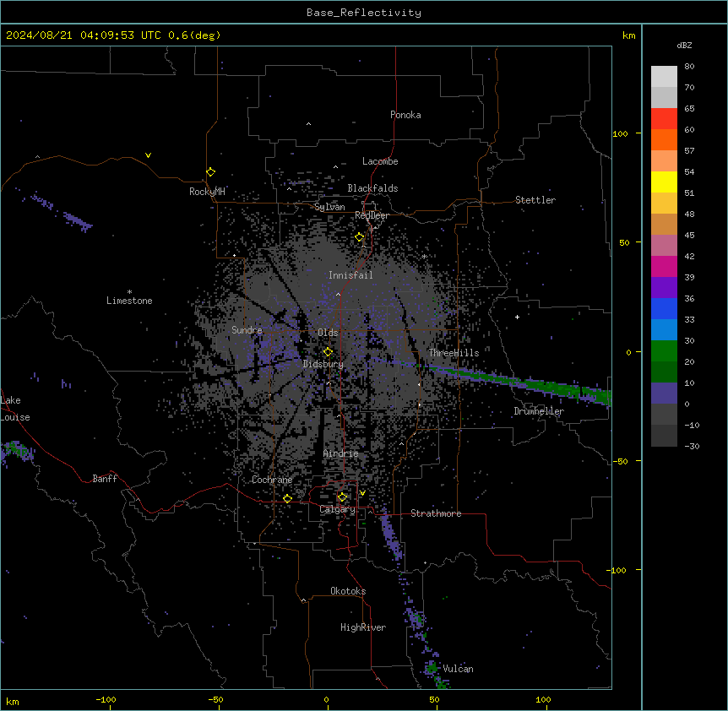Click the yellow v marker northwest of RockyMH

148,155
